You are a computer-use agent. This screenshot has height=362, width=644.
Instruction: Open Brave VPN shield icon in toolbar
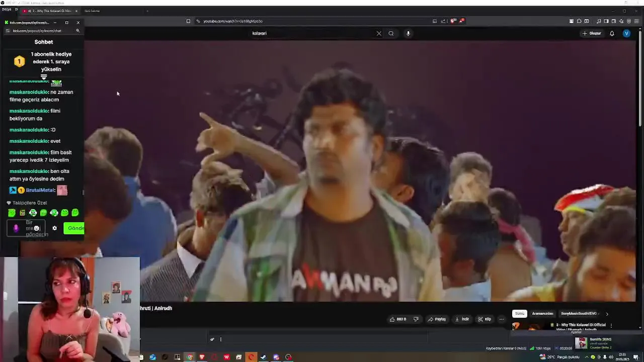[x=629, y=21]
